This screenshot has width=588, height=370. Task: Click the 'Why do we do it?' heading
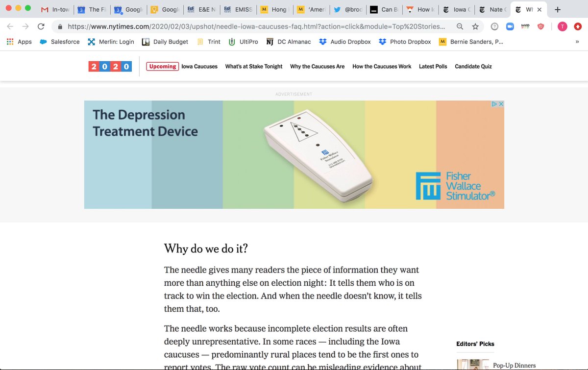(206, 248)
